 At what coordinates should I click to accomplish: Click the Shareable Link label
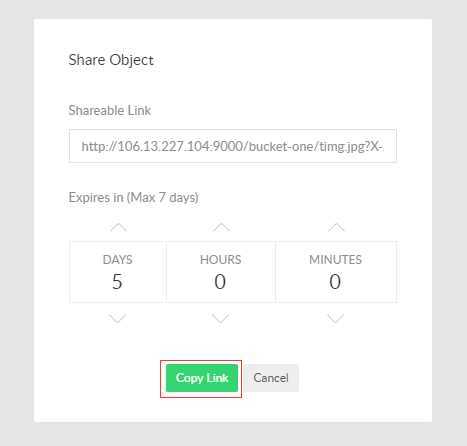click(110, 110)
